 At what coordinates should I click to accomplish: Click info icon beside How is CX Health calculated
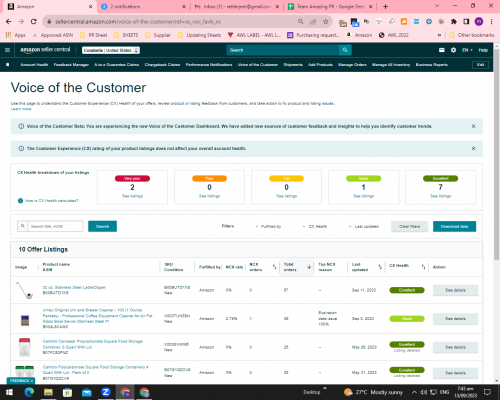[x=20, y=200]
